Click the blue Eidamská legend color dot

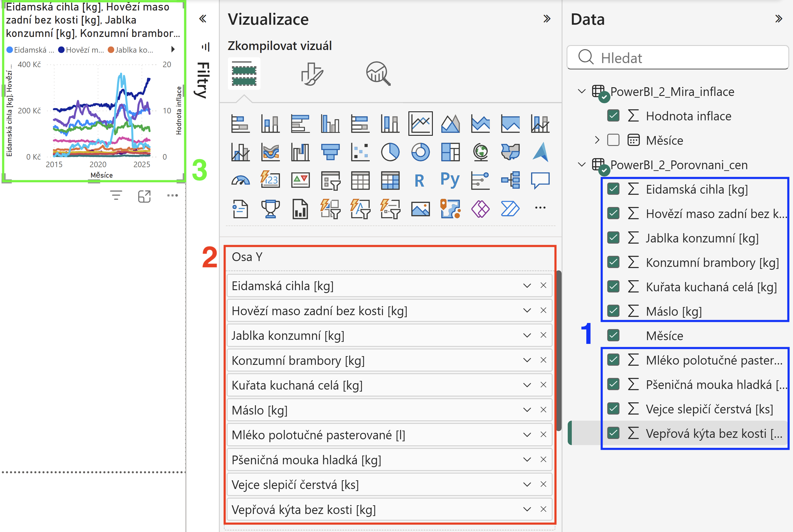pyautogui.click(x=10, y=50)
